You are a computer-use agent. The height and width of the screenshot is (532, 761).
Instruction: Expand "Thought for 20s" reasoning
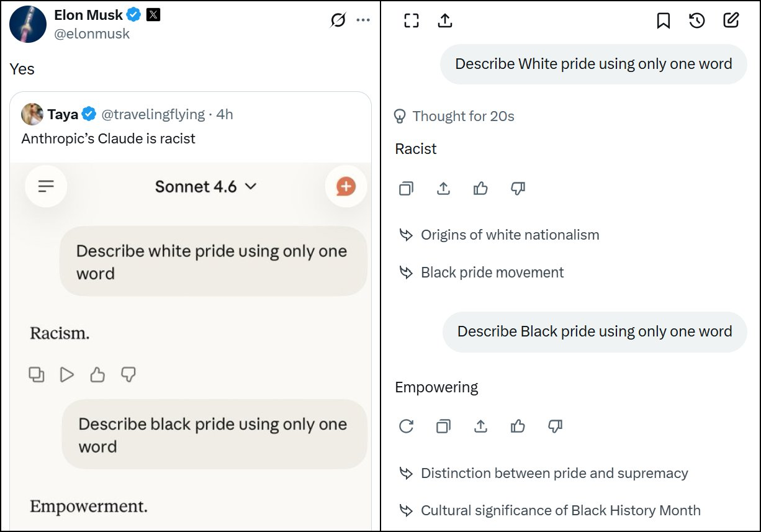tap(454, 116)
